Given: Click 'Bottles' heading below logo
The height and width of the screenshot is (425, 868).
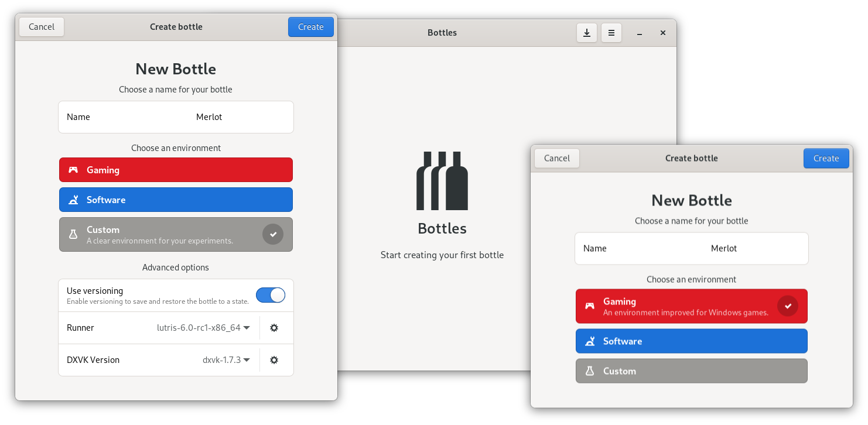Looking at the screenshot, I should (442, 228).
